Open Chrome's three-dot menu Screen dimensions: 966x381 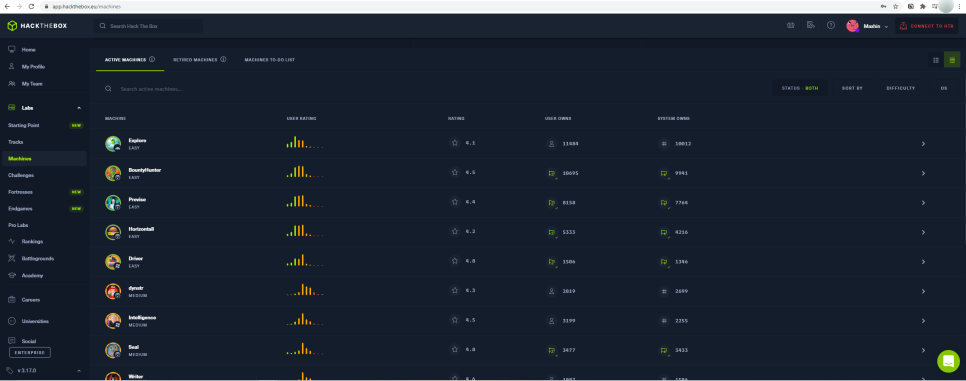959,6
